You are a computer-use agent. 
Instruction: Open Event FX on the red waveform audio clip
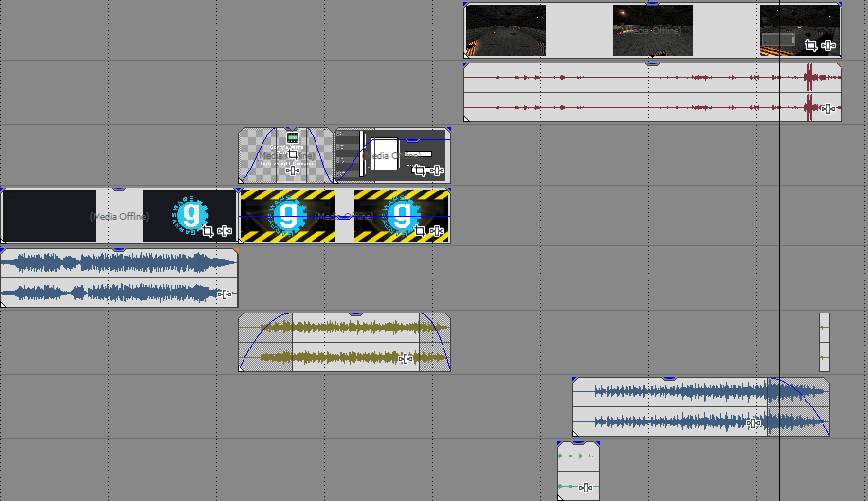pyautogui.click(x=828, y=109)
